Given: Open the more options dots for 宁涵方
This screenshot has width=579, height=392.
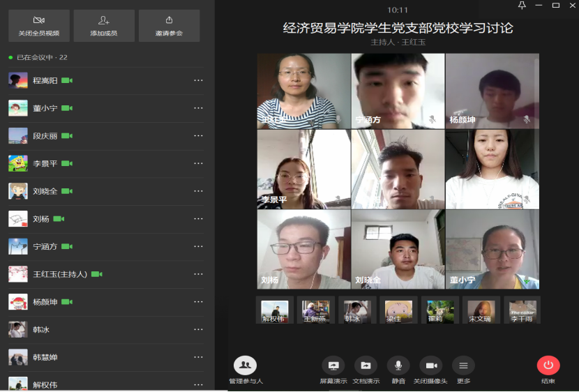Looking at the screenshot, I should point(198,246).
